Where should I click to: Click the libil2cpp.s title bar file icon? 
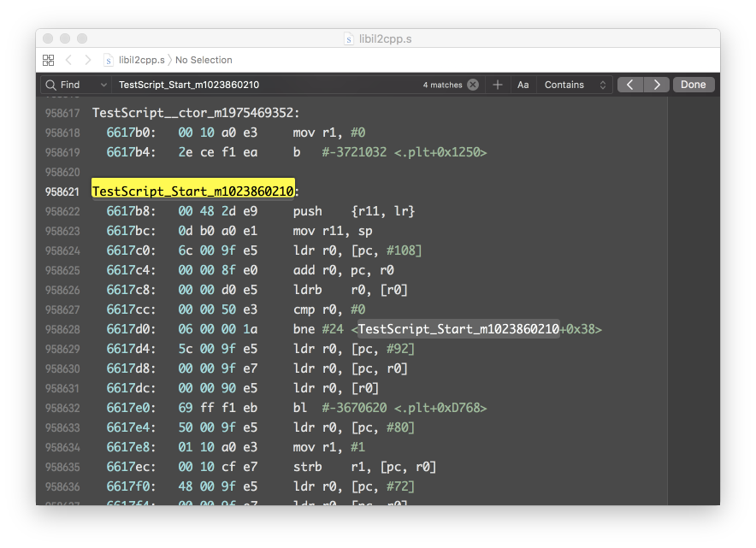[349, 39]
